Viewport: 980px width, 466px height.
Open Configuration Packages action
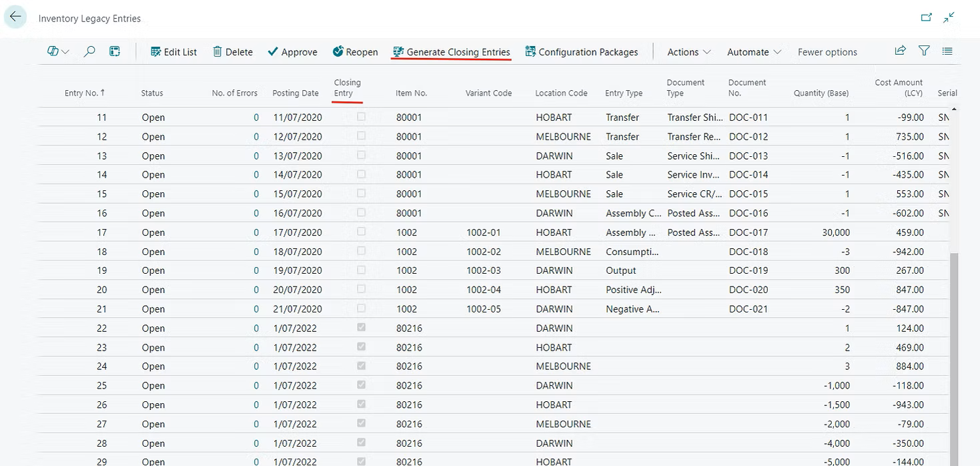pyautogui.click(x=581, y=52)
